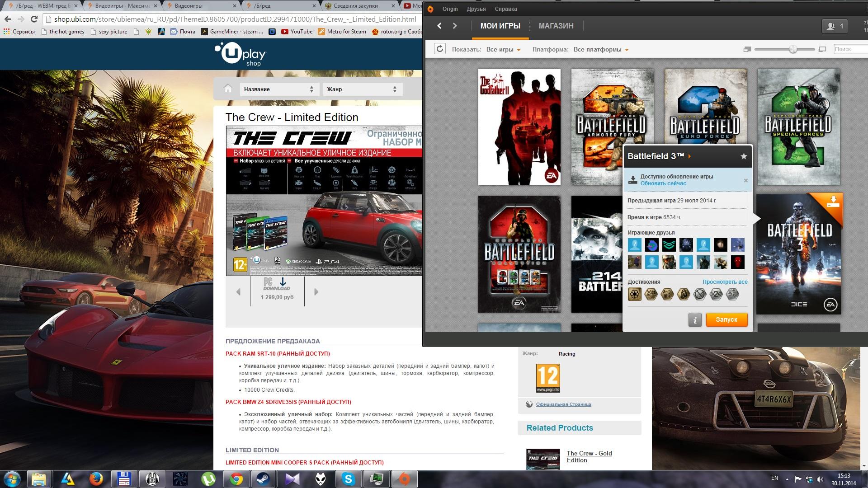The height and width of the screenshot is (488, 868).
Task: Launch Battlefield 3 with Запуск button
Action: (x=726, y=319)
